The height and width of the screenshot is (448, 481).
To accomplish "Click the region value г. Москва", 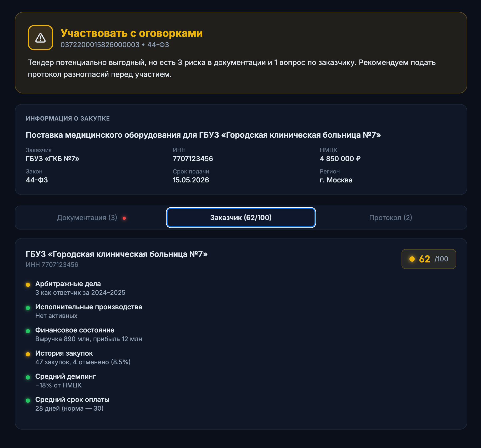I will click(336, 180).
